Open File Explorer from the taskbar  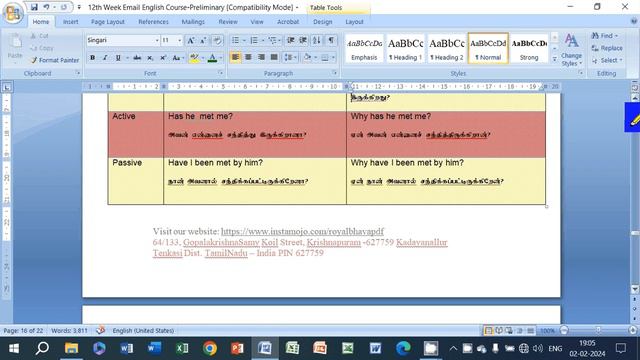pyautogui.click(x=71, y=348)
